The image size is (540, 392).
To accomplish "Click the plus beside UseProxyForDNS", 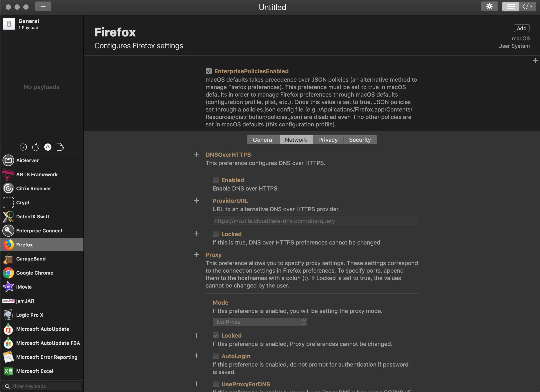I will point(196,384).
